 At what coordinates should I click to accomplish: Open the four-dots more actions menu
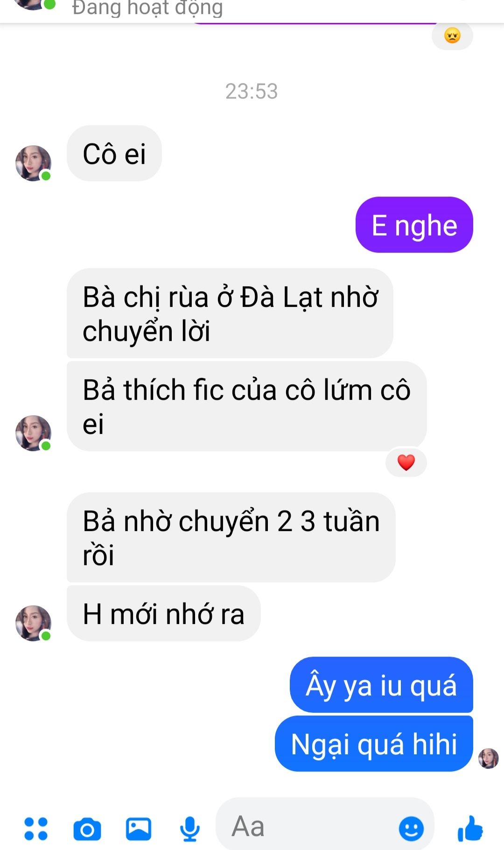[x=36, y=829]
